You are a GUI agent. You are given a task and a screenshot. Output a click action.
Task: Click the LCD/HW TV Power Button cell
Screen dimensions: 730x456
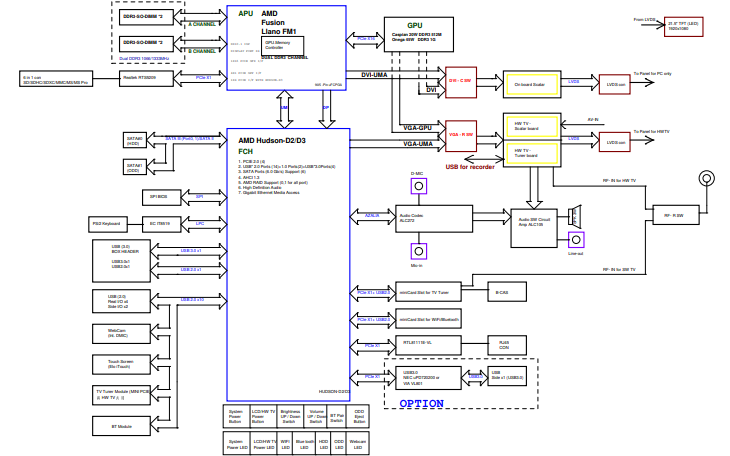pos(264,416)
